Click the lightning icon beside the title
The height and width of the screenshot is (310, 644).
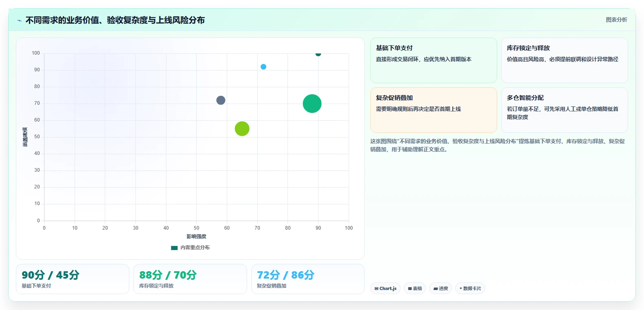(x=19, y=20)
